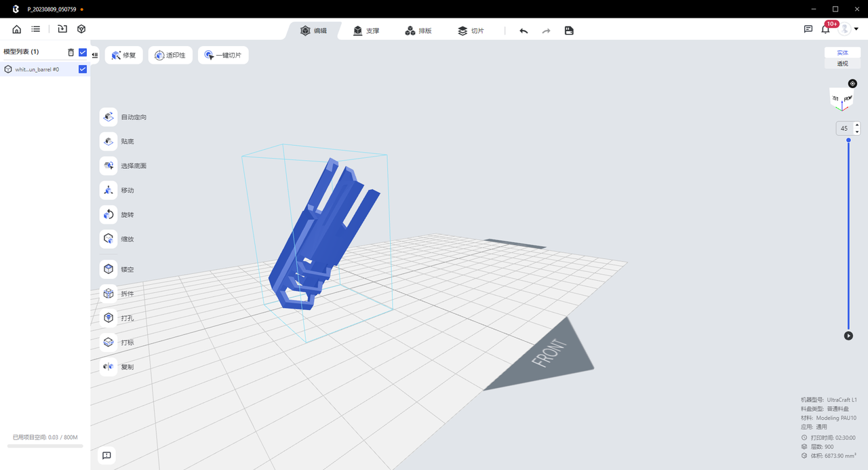This screenshot has height=470, width=868.
Task: Switch to the 切片 slice tab
Action: tap(471, 31)
